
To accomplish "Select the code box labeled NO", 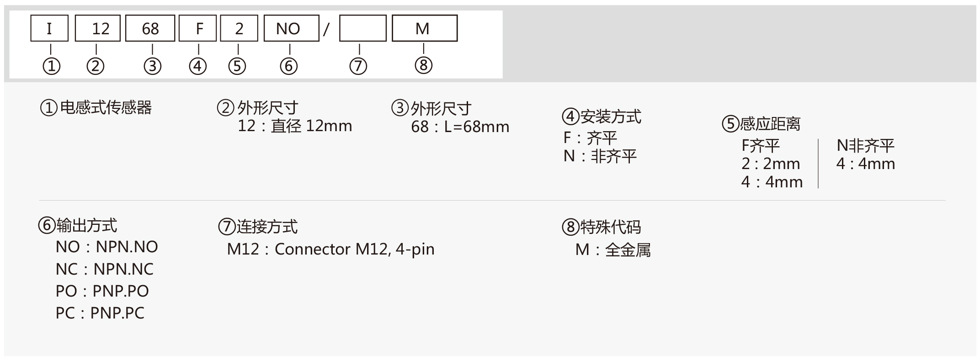I will (x=291, y=28).
